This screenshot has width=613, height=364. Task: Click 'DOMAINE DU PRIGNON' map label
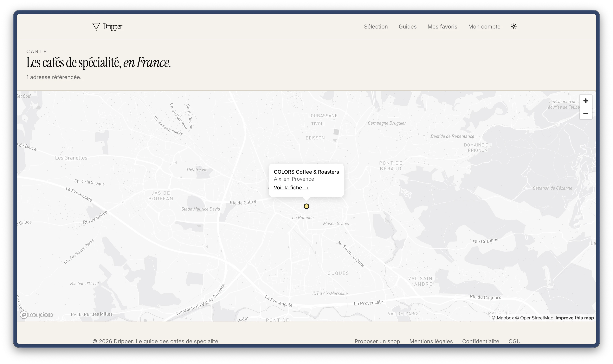478,148
